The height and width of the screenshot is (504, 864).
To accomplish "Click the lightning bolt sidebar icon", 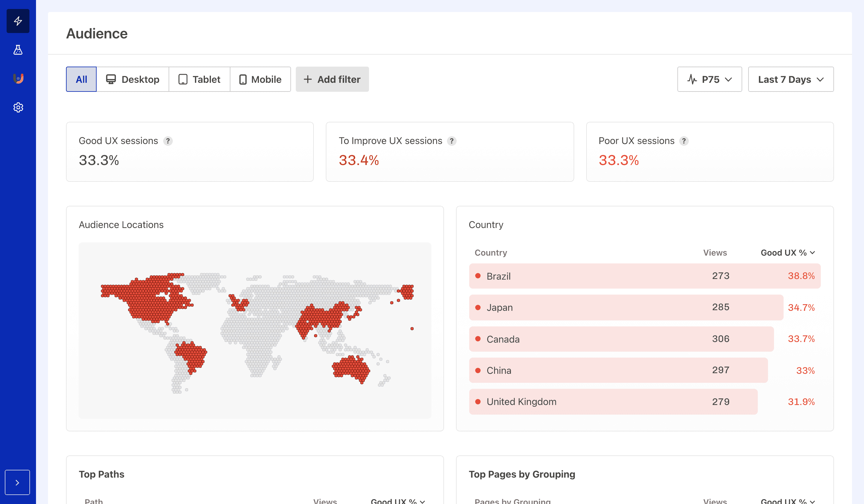I will tap(18, 21).
